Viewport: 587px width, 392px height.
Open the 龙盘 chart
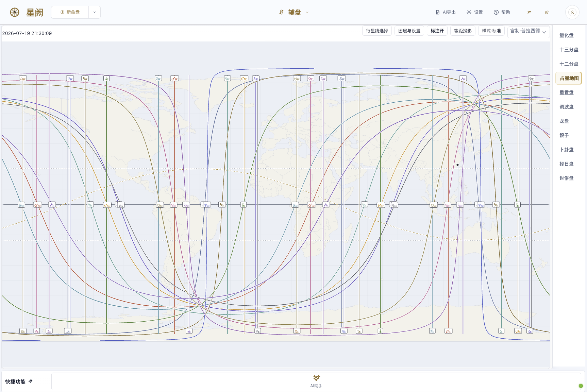[x=564, y=121]
